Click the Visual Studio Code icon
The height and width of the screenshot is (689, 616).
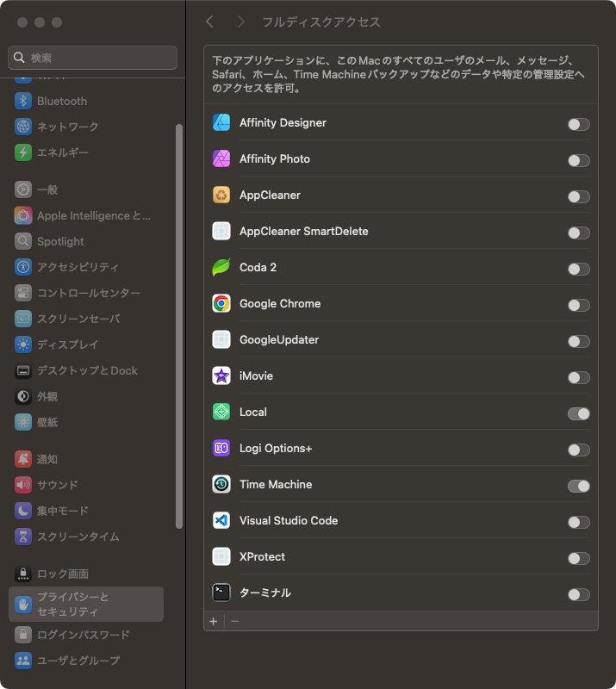[x=221, y=521]
